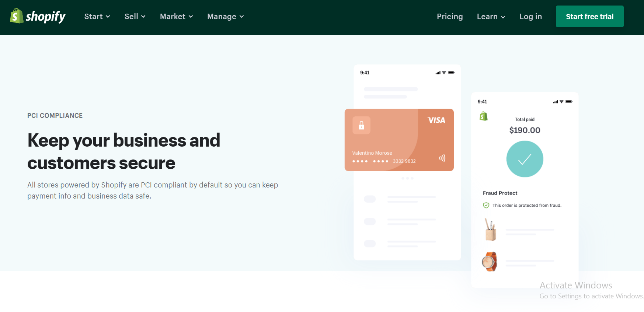The width and height of the screenshot is (644, 312).
Task: Open the Start dropdown menu
Action: pyautogui.click(x=97, y=17)
